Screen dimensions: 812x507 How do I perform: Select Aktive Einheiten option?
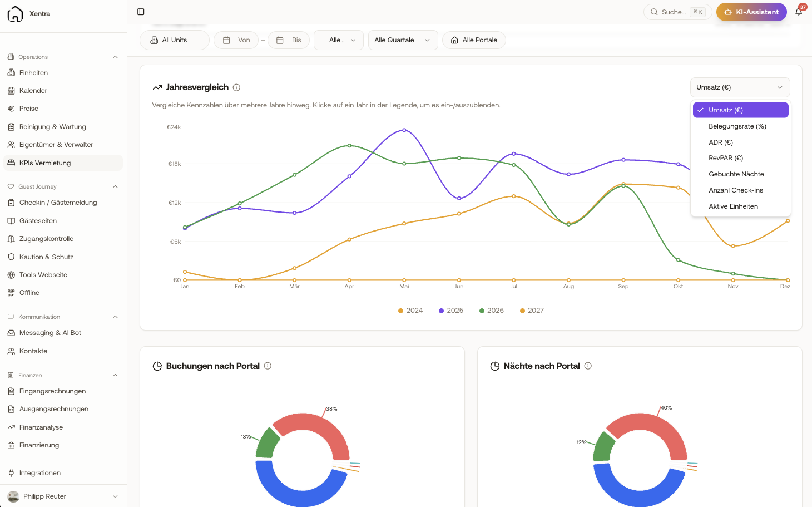point(740,206)
